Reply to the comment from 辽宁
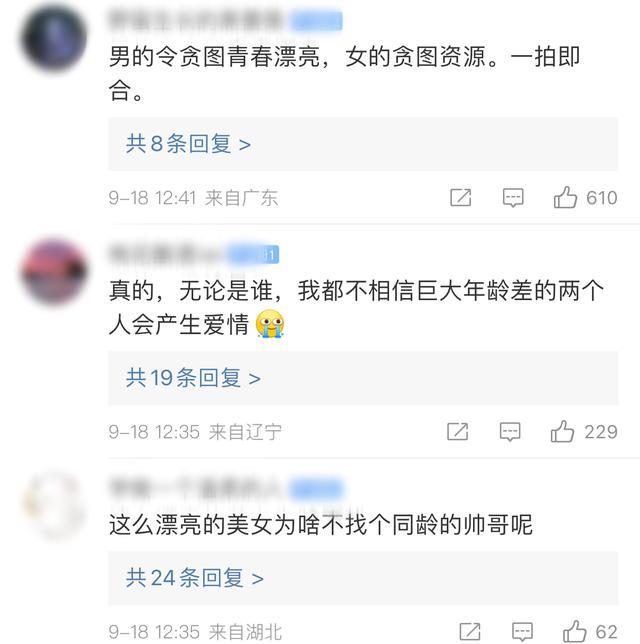Viewport: 640px width, 644px height. 510,432
